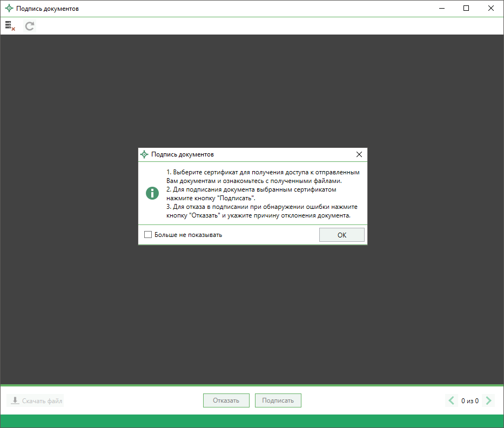Click the green info icon in dialog

point(152,193)
